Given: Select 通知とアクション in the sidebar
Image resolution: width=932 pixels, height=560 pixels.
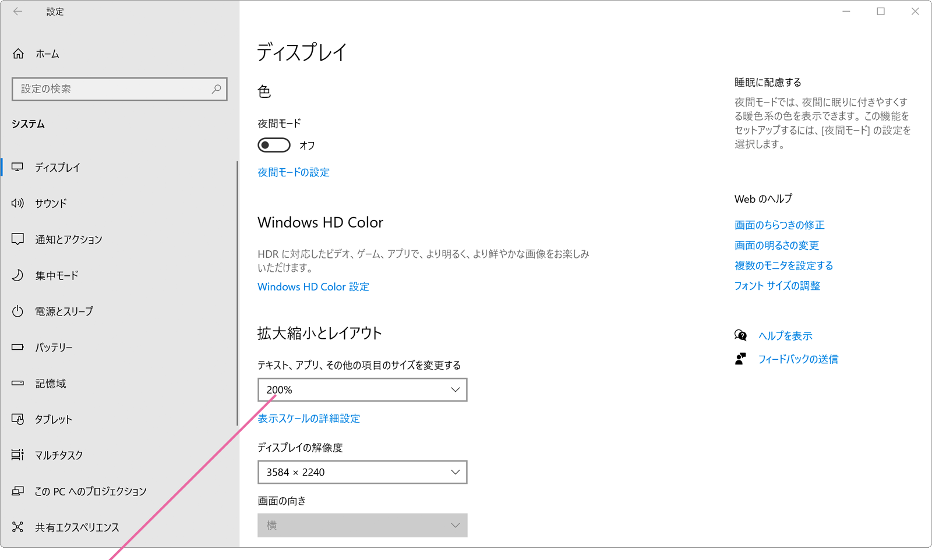Looking at the screenshot, I should tap(119, 239).
